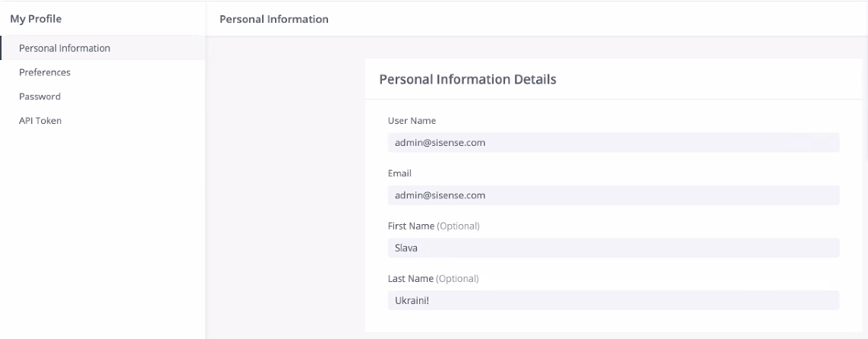Screen dimensions: 868x339
Task: Place the cursor after the Slava text
Action: 419,248
